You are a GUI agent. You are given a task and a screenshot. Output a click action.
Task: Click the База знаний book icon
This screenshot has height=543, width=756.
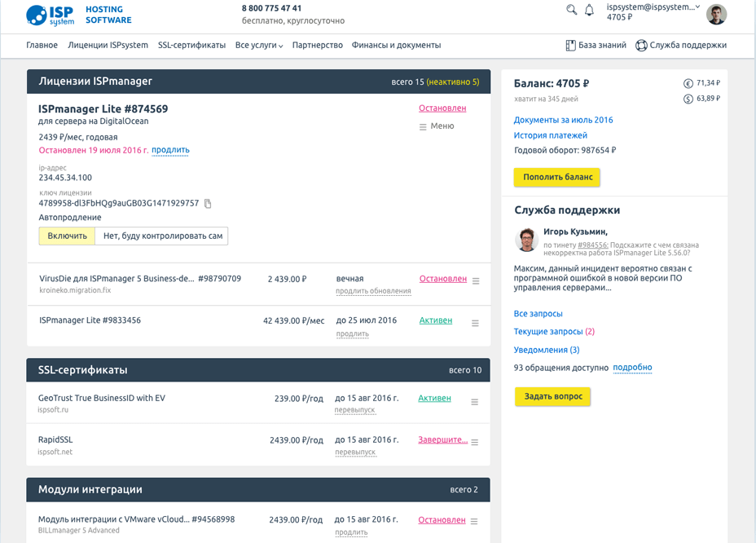570,46
